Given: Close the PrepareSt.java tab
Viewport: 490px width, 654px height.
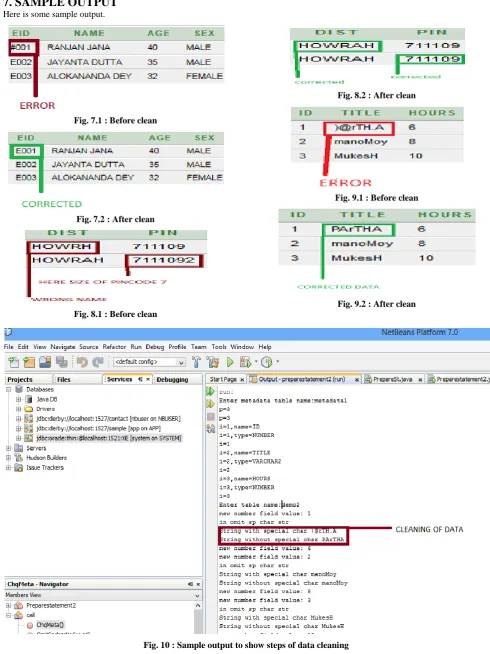Looking at the screenshot, I should coord(420,380).
